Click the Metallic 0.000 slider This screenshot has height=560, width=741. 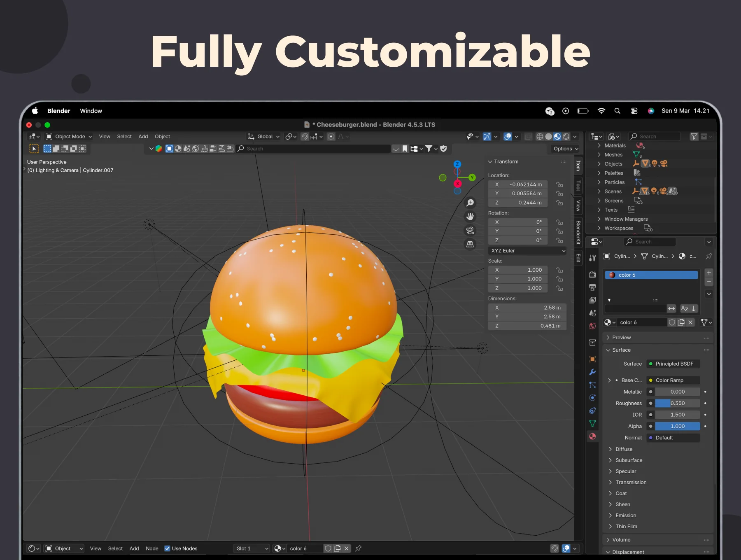(x=677, y=392)
